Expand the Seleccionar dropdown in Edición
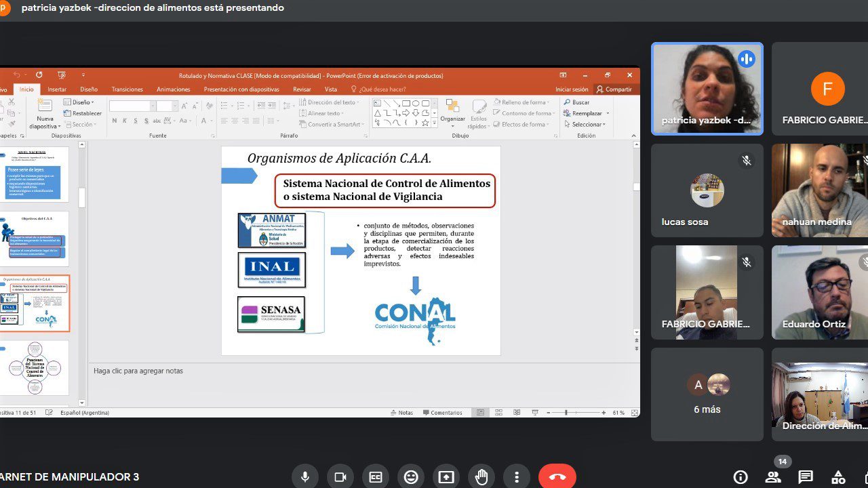 [x=587, y=124]
